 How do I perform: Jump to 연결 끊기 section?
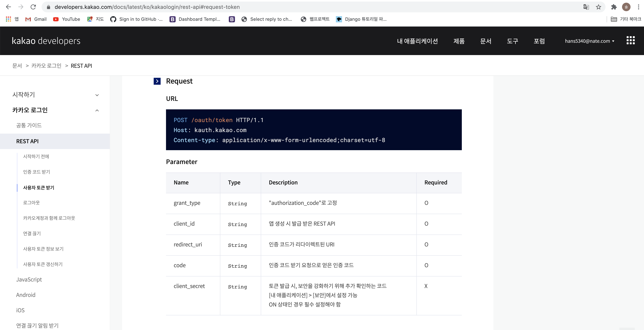(32, 234)
